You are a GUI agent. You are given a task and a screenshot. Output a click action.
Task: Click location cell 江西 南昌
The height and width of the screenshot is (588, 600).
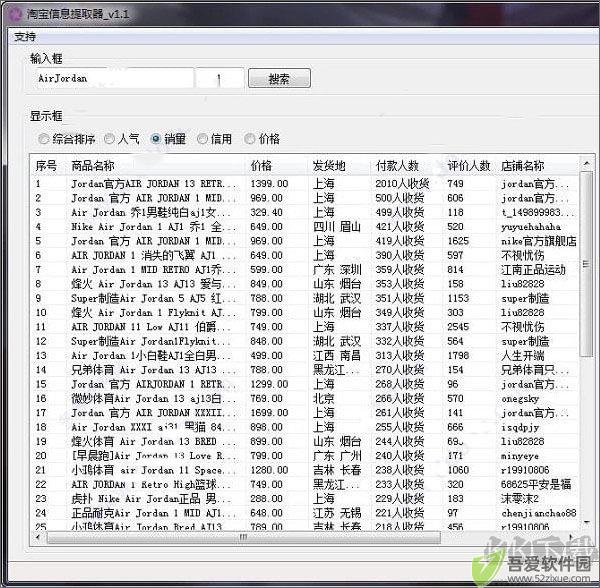click(337, 355)
